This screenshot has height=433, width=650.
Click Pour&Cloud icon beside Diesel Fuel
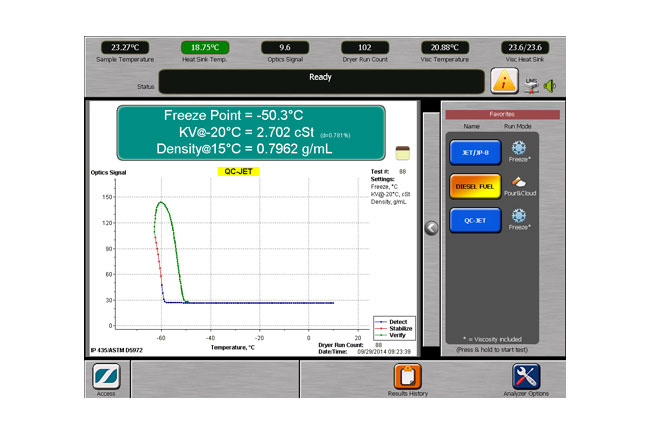click(518, 183)
